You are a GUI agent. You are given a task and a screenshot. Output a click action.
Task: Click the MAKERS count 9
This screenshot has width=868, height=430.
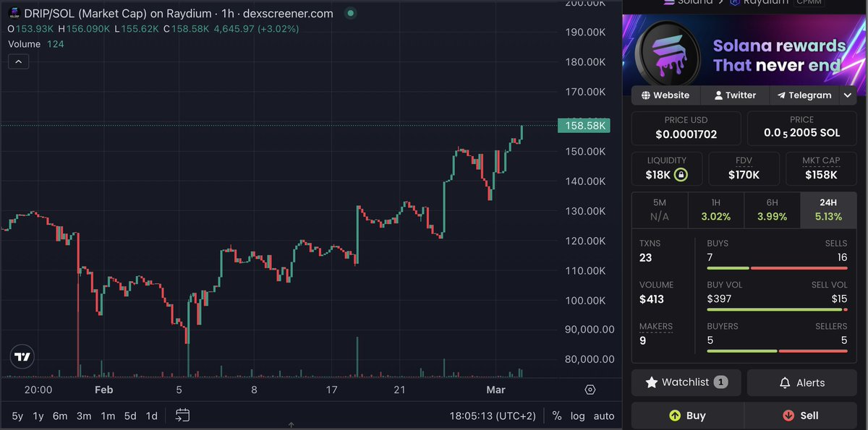click(x=643, y=340)
